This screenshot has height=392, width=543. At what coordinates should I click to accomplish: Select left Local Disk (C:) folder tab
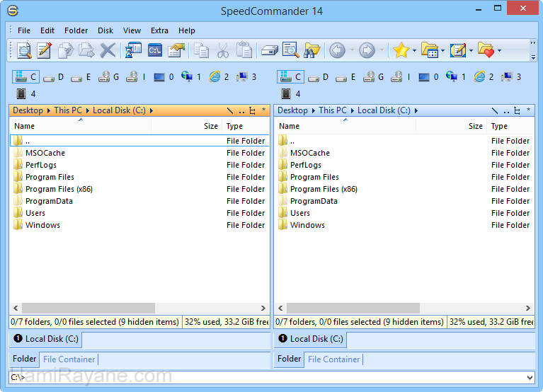click(46, 339)
